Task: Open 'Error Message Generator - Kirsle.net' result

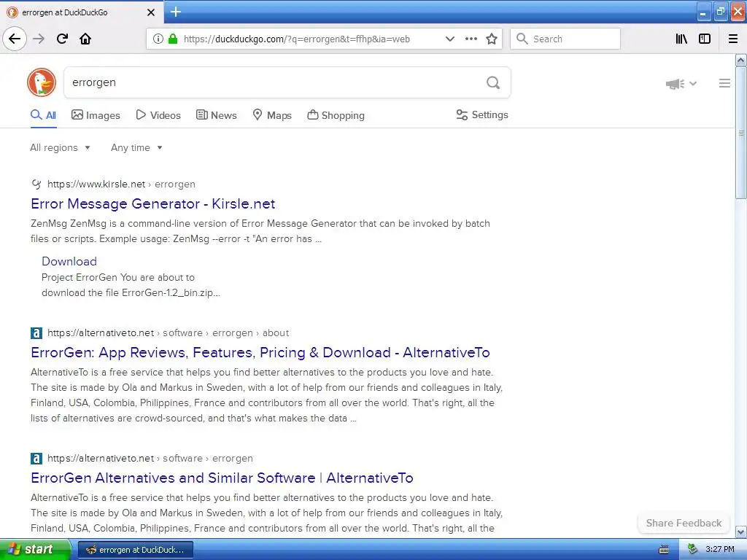Action: (x=153, y=204)
